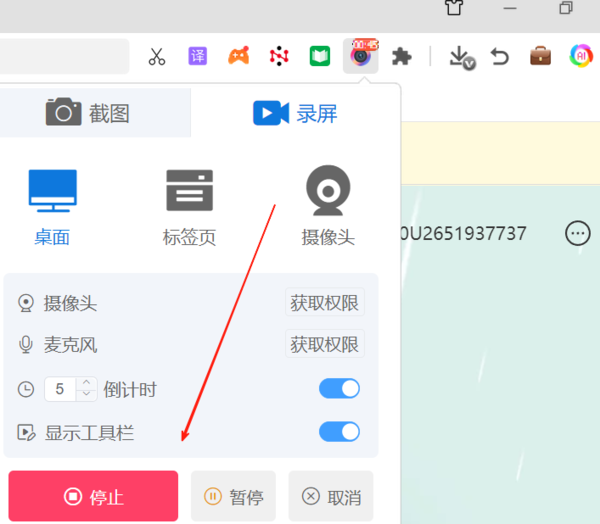600x524 pixels.
Task: Toggle the show toolbar (显示工具栏) switch
Action: pos(339,432)
